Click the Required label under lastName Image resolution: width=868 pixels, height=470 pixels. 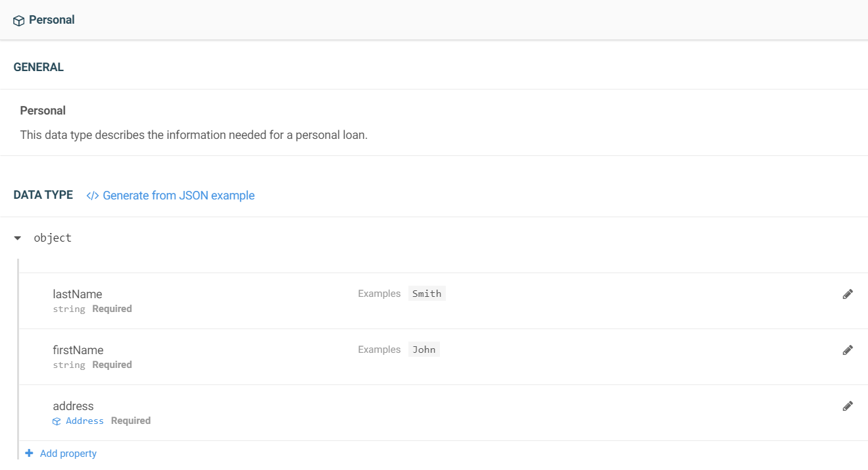tap(112, 309)
